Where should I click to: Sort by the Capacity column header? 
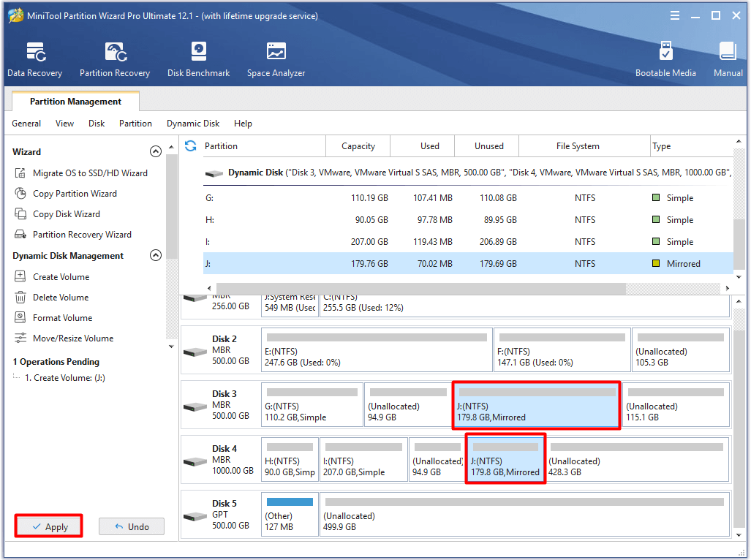pyautogui.click(x=358, y=146)
